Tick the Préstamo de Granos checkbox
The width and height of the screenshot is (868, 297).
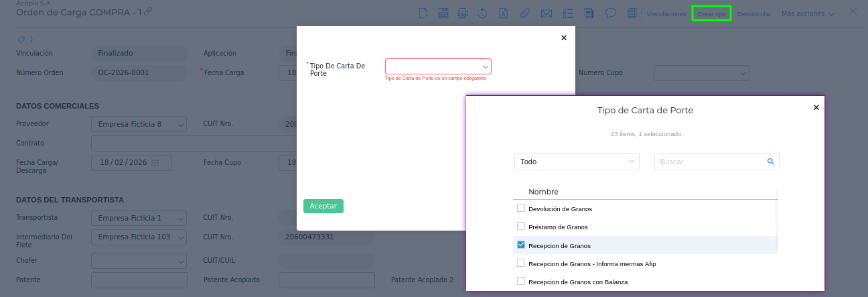521,226
